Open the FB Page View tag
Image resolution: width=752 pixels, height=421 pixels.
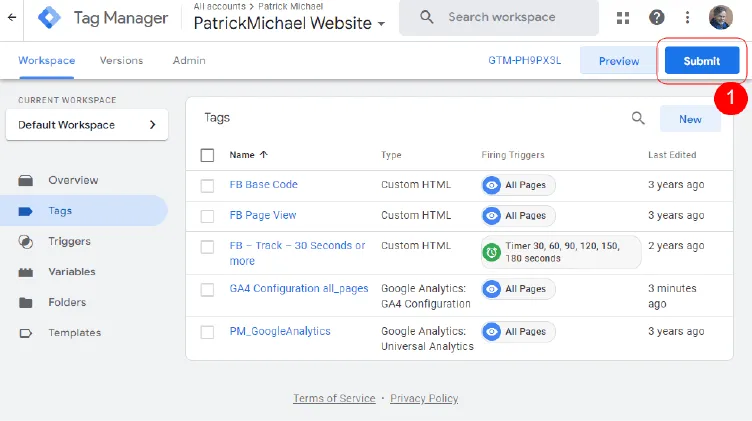pyautogui.click(x=263, y=215)
